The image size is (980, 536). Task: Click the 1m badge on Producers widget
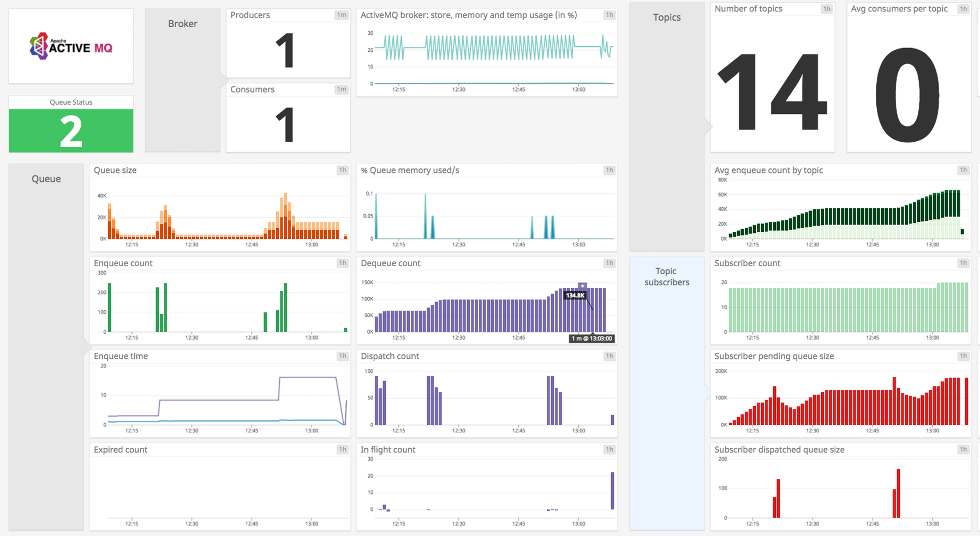tap(342, 15)
